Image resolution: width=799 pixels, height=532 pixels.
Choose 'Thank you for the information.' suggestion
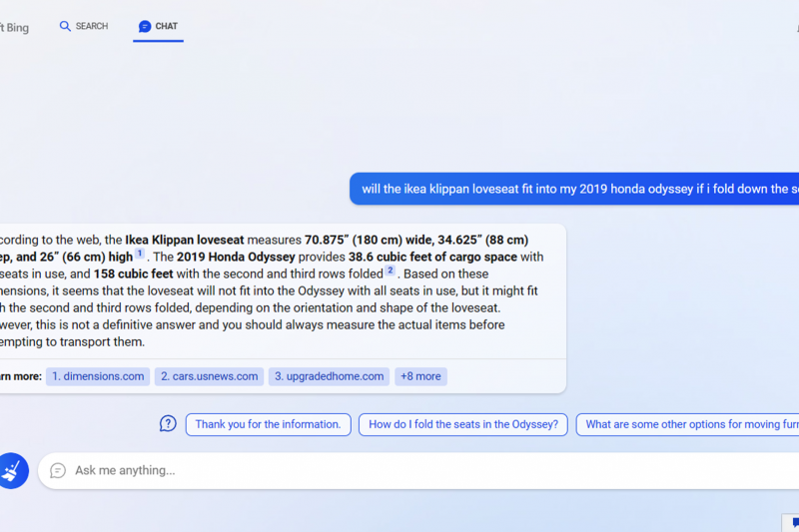point(268,424)
